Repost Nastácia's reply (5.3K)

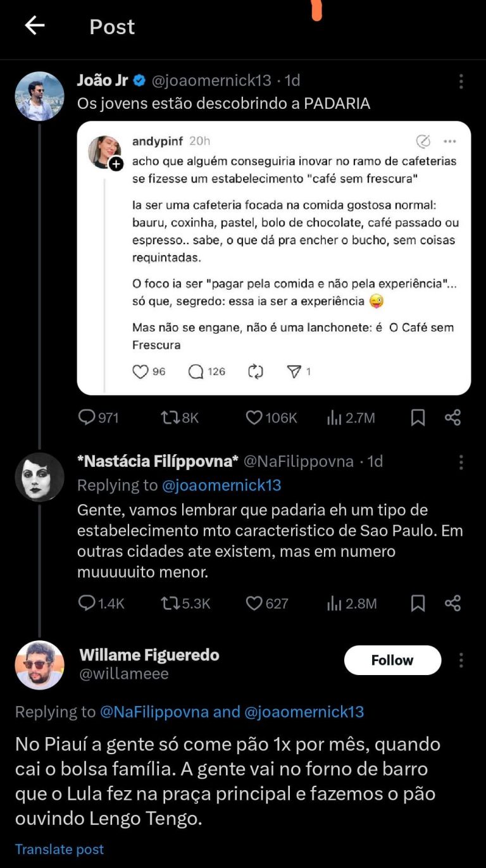point(170,604)
